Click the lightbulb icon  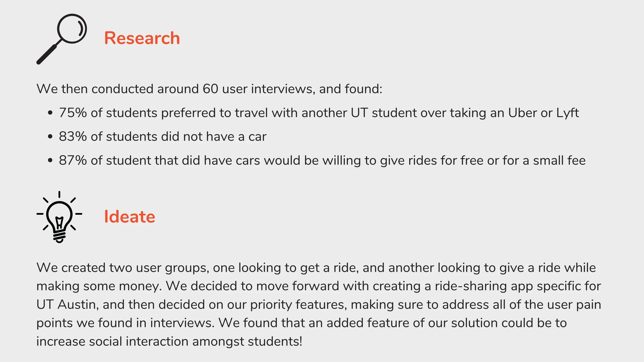click(x=59, y=217)
